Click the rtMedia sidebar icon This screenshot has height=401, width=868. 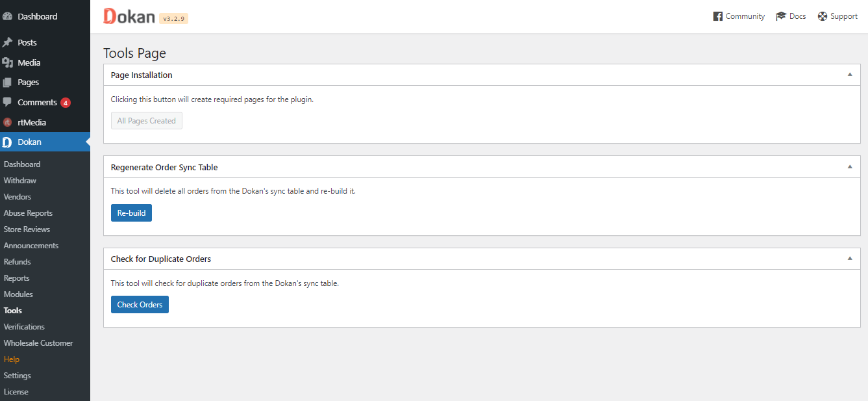tap(8, 122)
